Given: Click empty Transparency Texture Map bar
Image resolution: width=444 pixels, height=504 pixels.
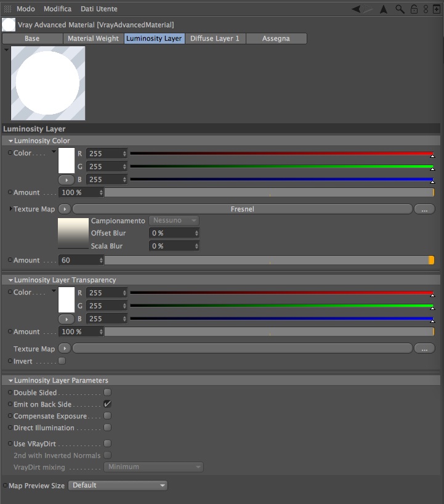Looking at the screenshot, I should pos(243,349).
